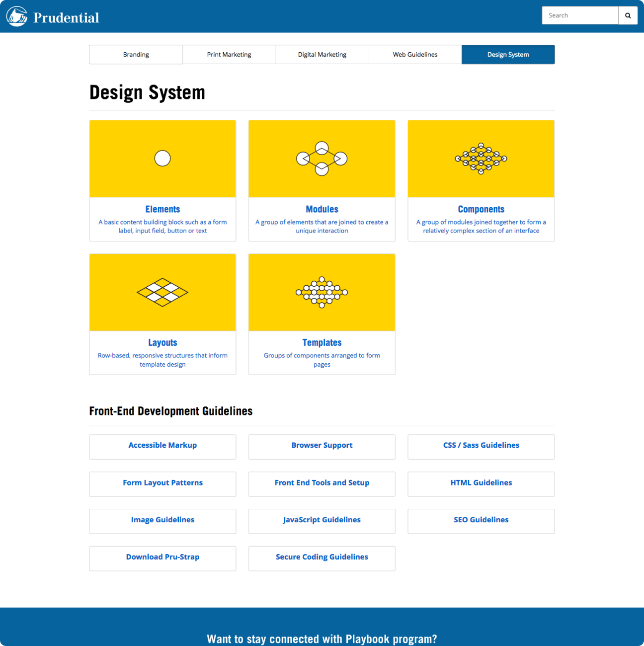The image size is (644, 646).
Task: Open SEO Guidelines
Action: (481, 521)
